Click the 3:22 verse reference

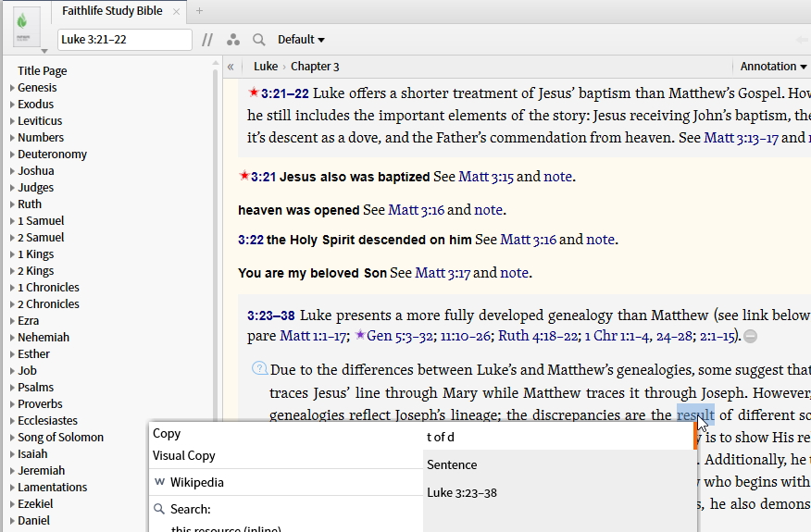(x=250, y=240)
